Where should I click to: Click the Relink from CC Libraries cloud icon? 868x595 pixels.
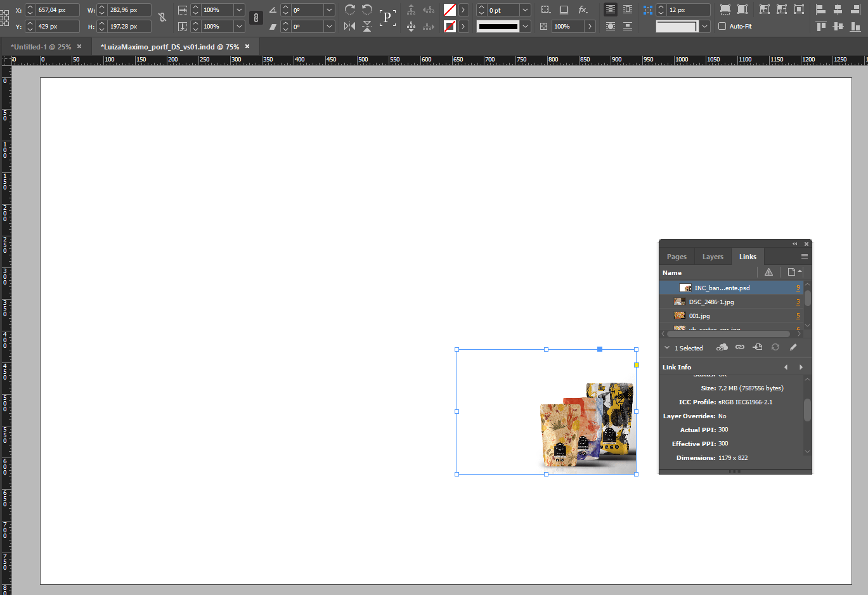722,347
